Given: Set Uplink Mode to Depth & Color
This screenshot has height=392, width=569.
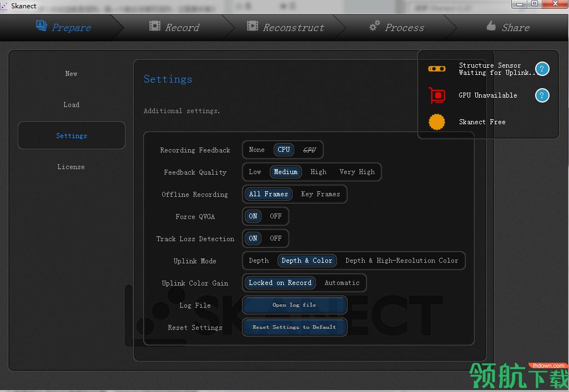Looking at the screenshot, I should click(307, 261).
